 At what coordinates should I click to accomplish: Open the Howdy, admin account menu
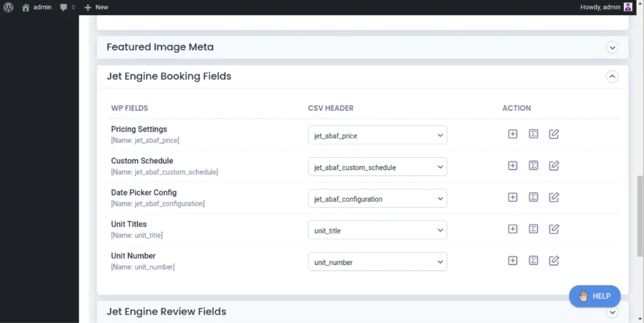(x=606, y=8)
